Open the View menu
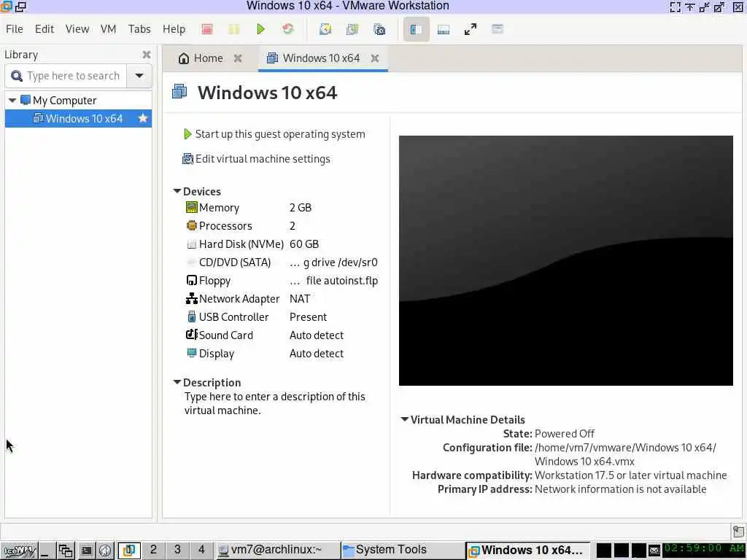Screen dimensions: 747x560 (77, 29)
